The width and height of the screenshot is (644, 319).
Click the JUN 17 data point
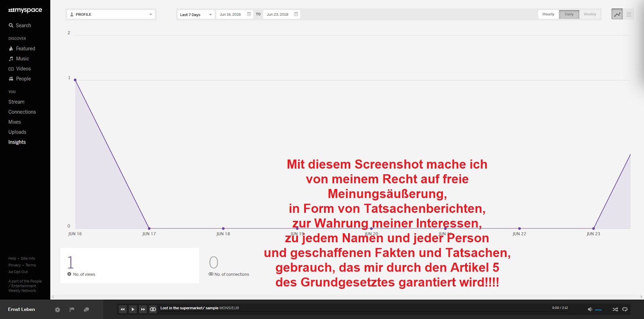[x=149, y=228]
